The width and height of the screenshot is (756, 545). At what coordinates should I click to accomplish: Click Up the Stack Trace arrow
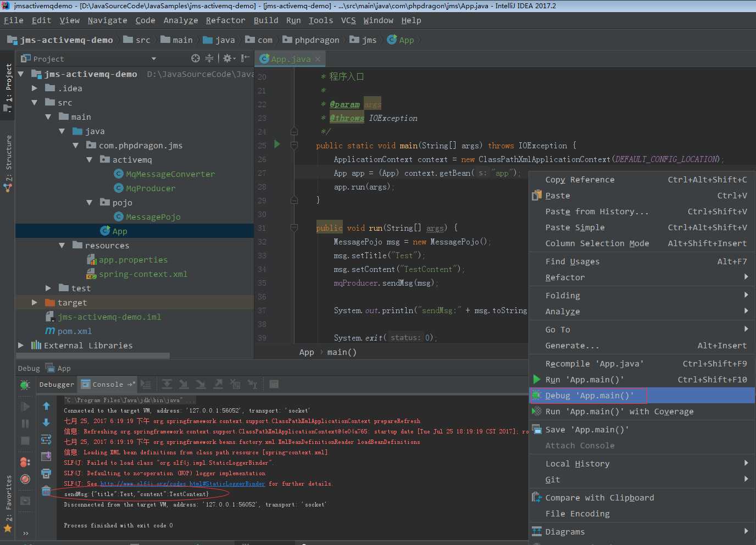click(46, 406)
